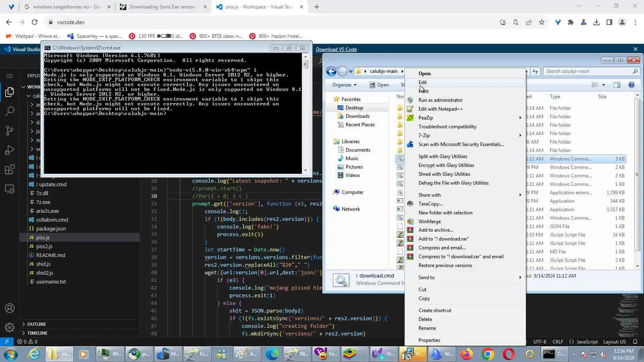Open the browser downloads icon
Viewport: 644px width, 362px height.
(x=596, y=22)
